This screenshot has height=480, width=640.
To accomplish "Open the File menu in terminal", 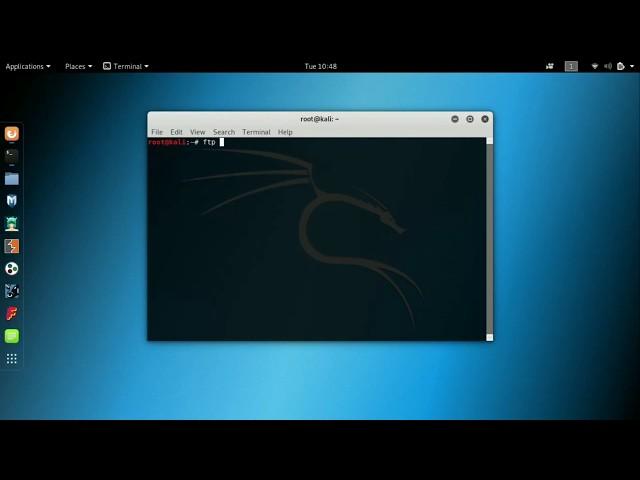I will pos(157,132).
